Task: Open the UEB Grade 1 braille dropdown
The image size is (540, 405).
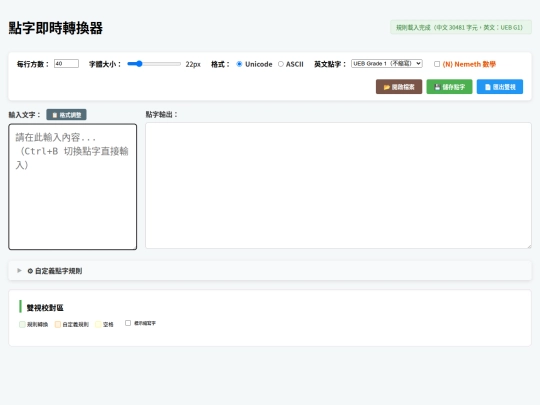Action: coord(387,64)
